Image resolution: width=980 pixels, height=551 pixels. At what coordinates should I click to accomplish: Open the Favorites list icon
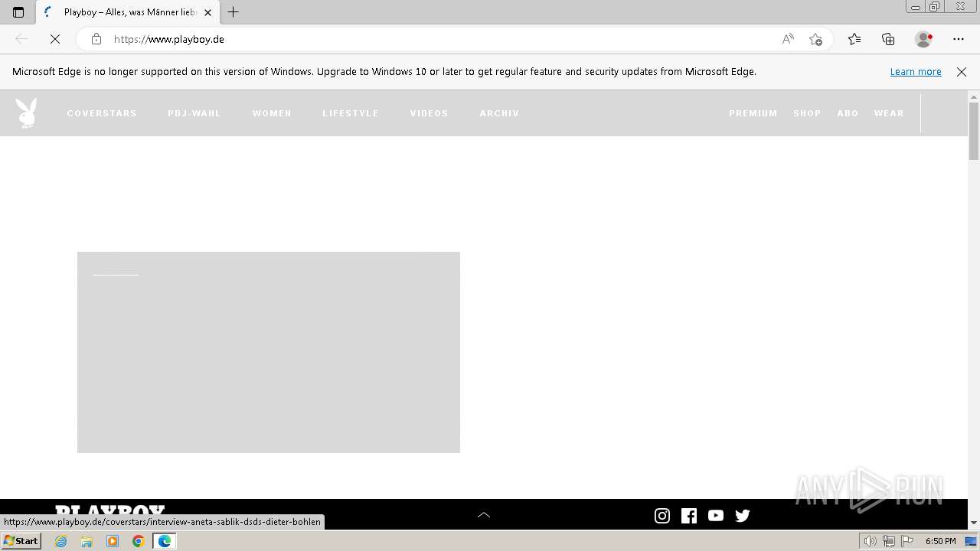854,39
